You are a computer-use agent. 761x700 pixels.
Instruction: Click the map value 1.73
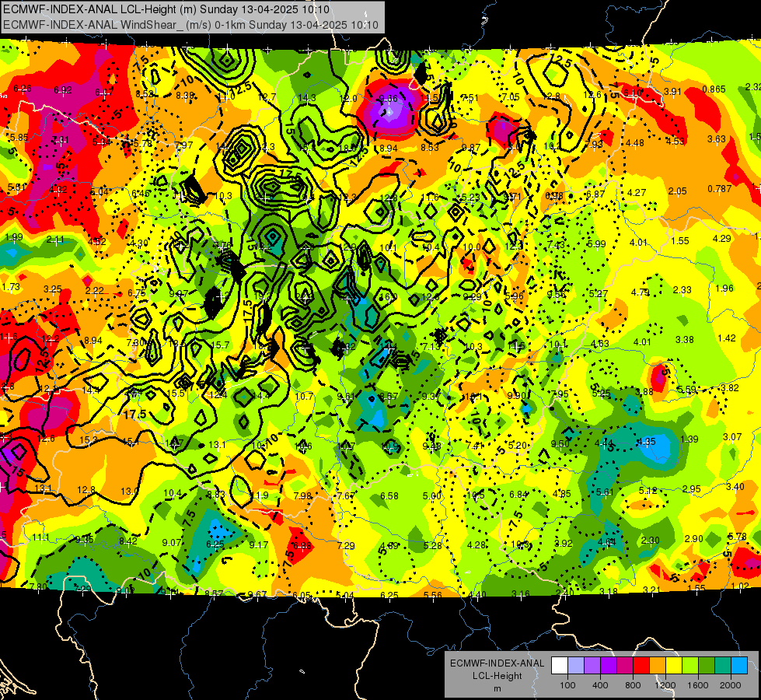[x=11, y=286]
